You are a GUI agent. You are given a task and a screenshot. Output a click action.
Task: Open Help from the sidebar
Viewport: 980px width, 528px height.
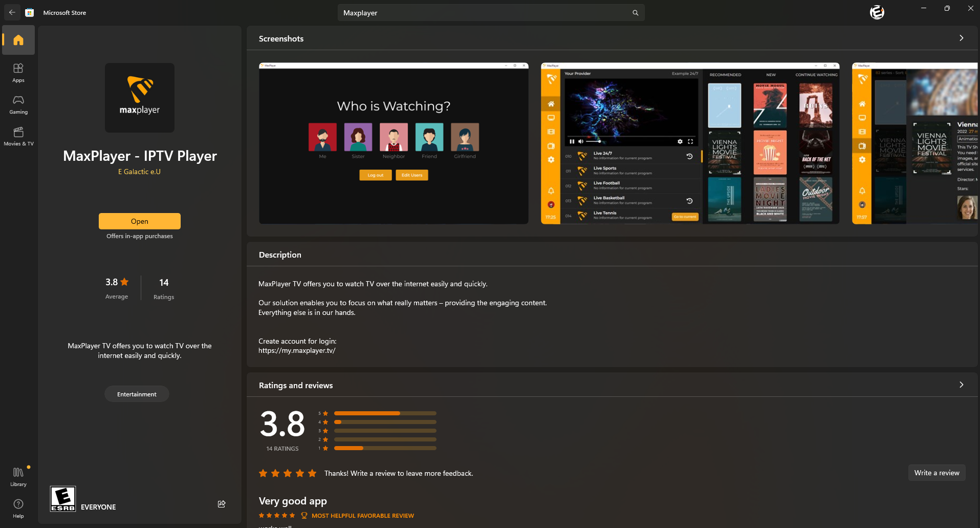point(18,508)
